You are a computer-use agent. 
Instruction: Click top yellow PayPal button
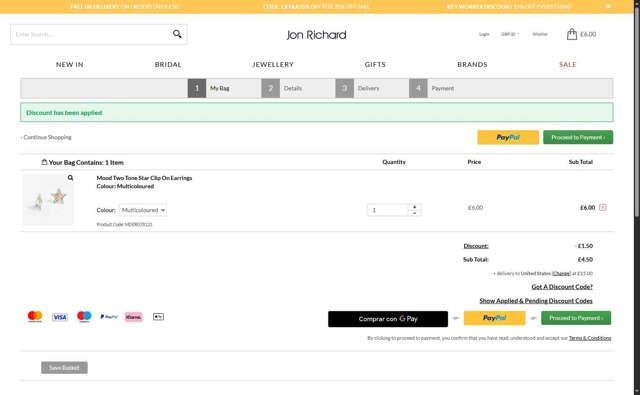tap(508, 137)
